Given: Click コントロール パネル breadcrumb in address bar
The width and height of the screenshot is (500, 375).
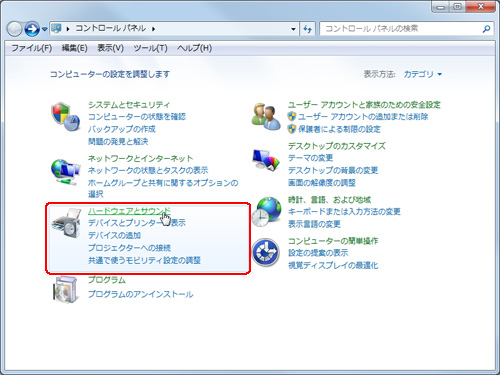Looking at the screenshot, I should pos(110,29).
